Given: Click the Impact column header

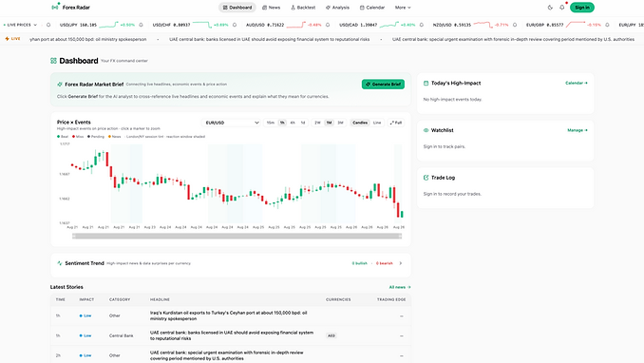Looking at the screenshot, I should click(86, 299).
